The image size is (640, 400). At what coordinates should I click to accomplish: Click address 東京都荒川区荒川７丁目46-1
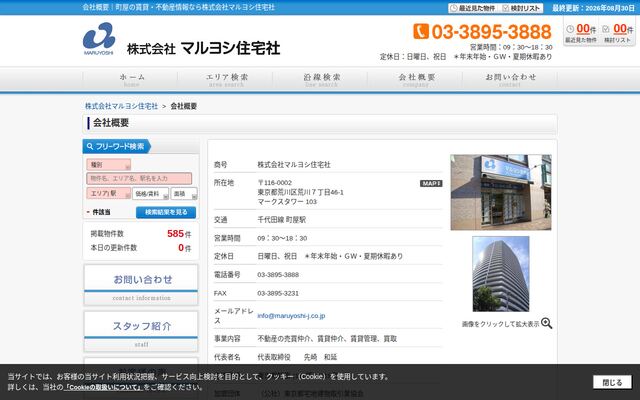(300, 192)
